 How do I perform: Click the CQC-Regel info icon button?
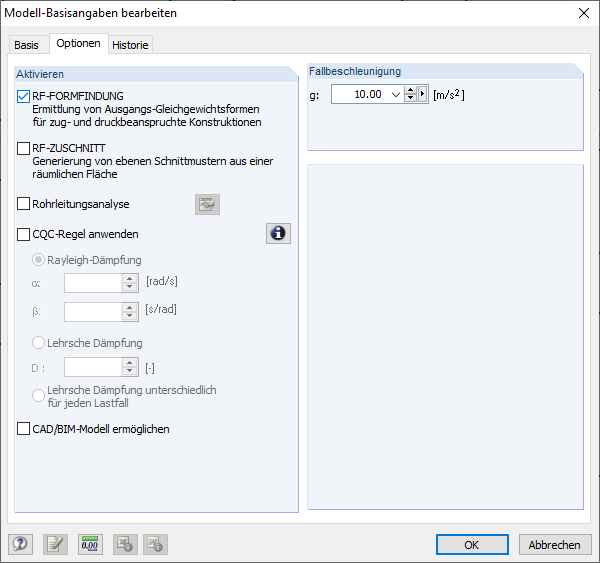(x=278, y=233)
